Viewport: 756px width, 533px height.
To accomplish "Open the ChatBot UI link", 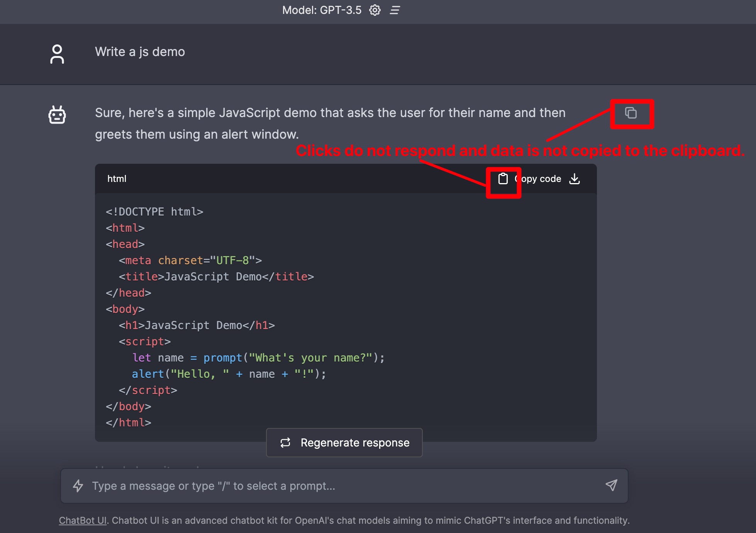I will pyautogui.click(x=83, y=521).
